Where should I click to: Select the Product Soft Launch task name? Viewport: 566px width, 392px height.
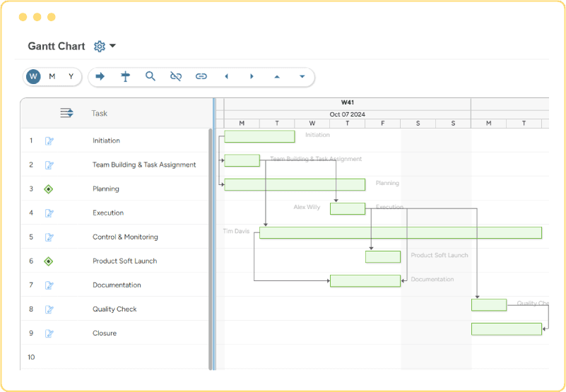click(x=124, y=261)
